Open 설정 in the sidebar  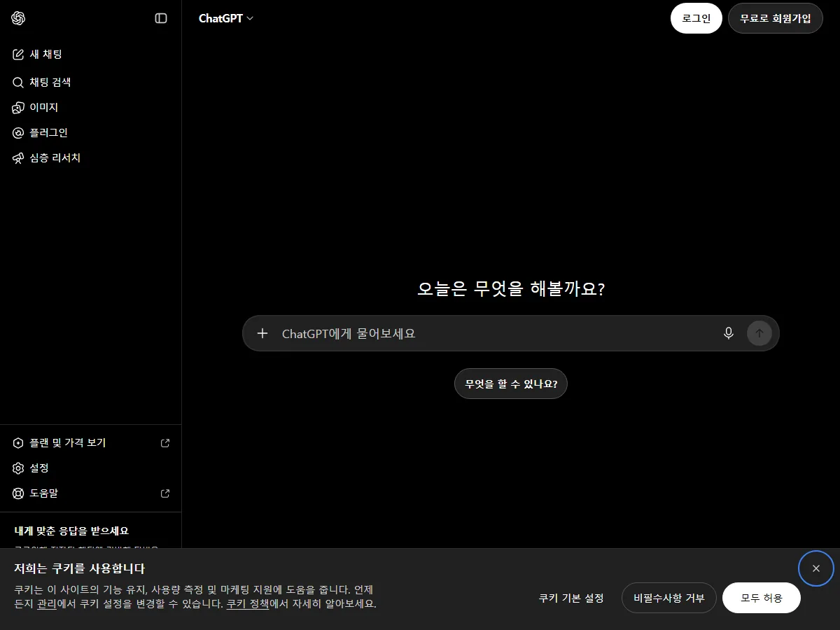(x=90, y=468)
